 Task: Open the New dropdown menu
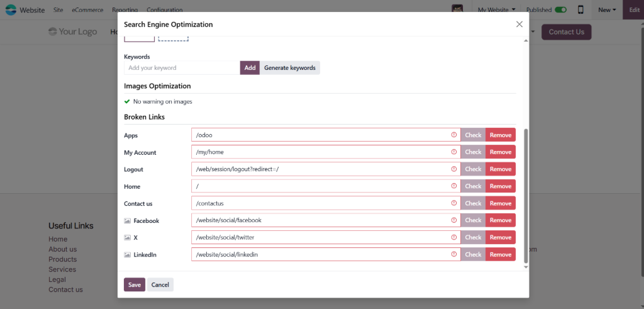coord(607,10)
